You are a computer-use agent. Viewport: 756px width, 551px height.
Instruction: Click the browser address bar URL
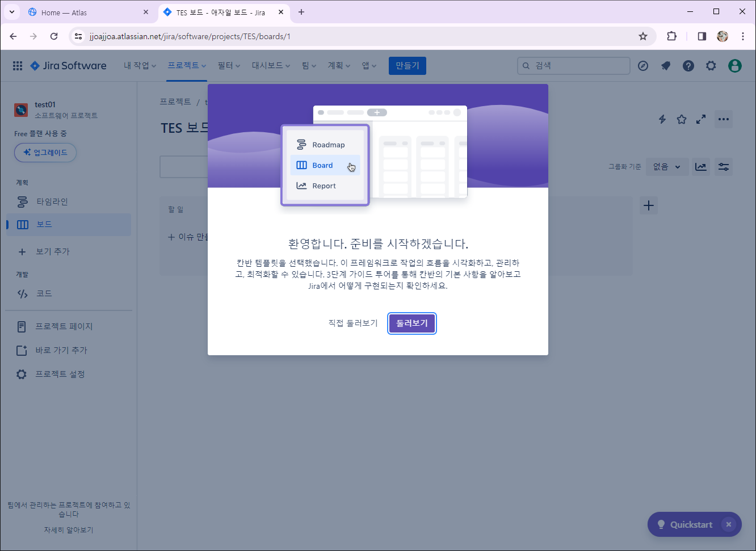(x=190, y=36)
